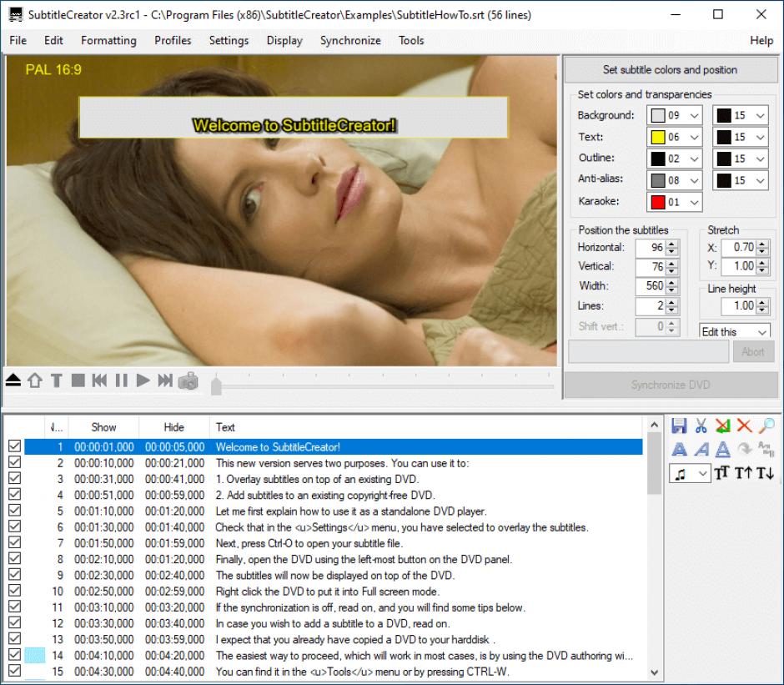784x685 pixels.
Task: Open Text transparency dropdown showing 15
Action: point(741,137)
